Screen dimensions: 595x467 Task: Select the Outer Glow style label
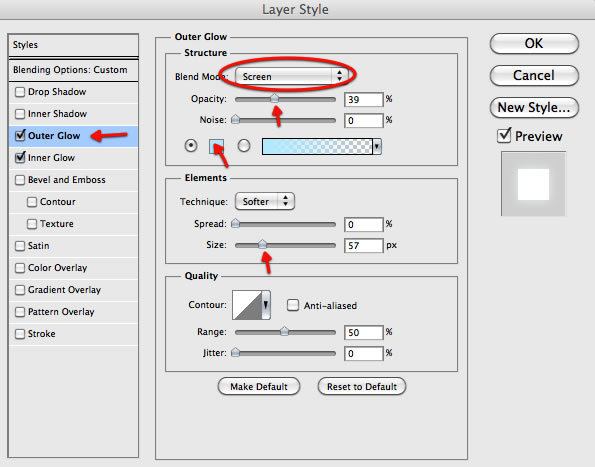click(54, 136)
